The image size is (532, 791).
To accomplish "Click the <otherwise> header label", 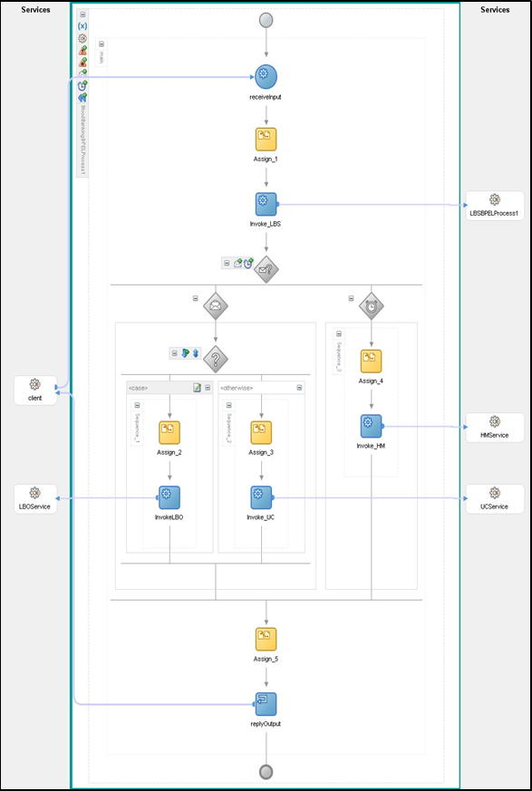I will tap(237, 388).
